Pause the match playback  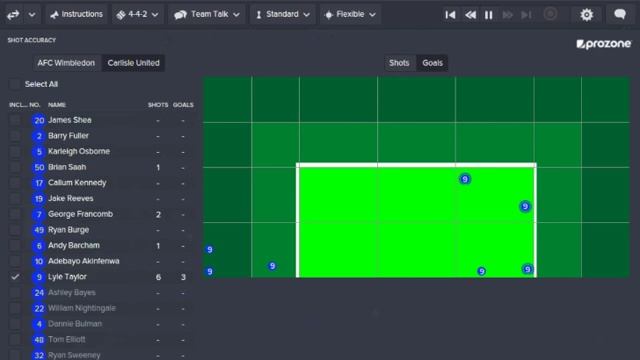[489, 15]
